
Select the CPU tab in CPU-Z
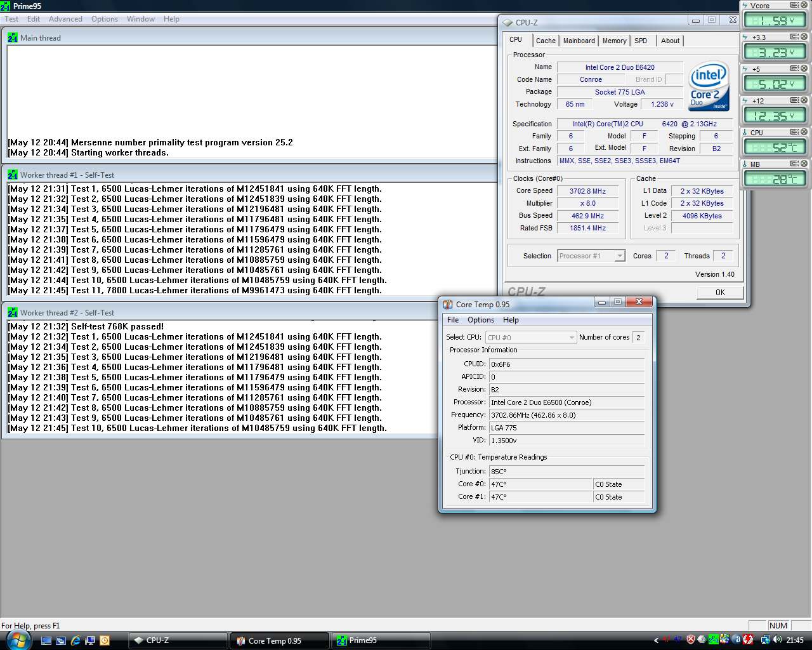point(516,39)
